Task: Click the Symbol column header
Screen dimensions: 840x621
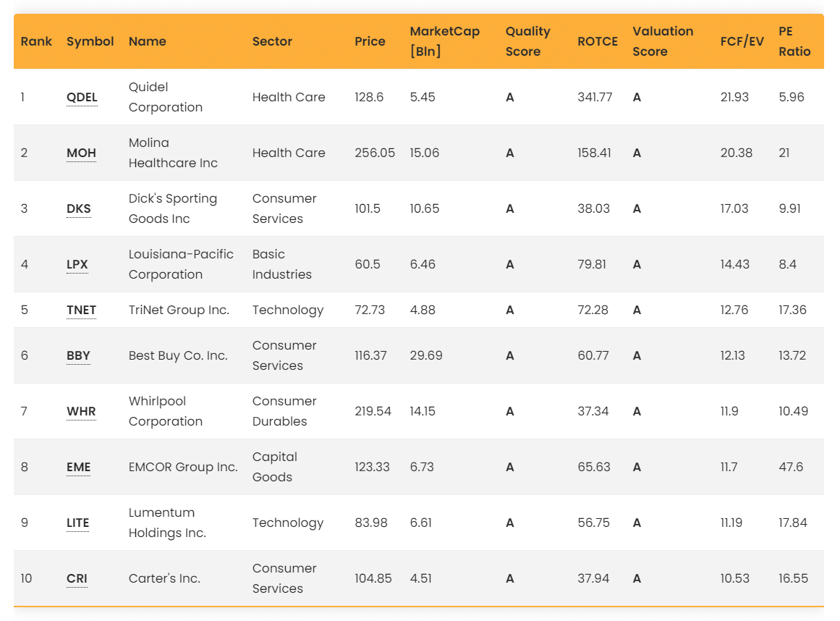Action: click(90, 41)
